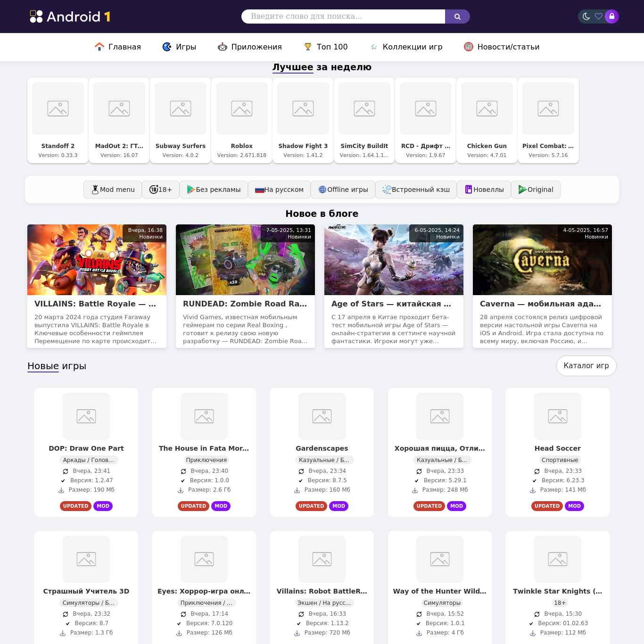Select the На русском tag
The width and height of the screenshot is (644, 644).
click(x=279, y=190)
